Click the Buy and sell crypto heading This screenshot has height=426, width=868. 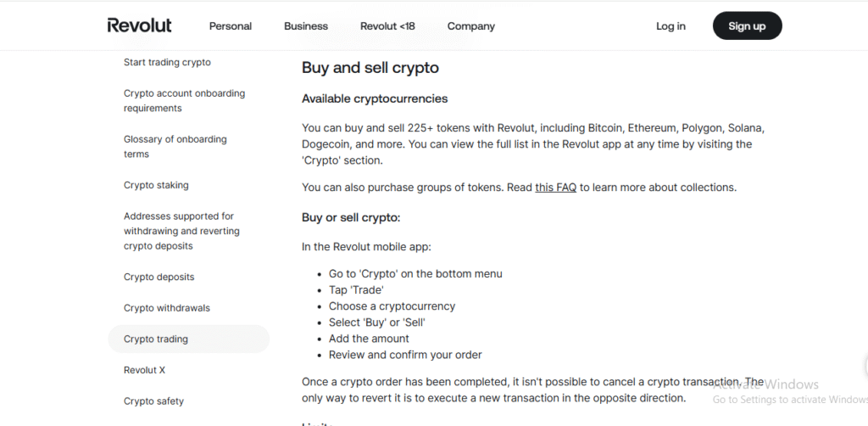point(370,68)
